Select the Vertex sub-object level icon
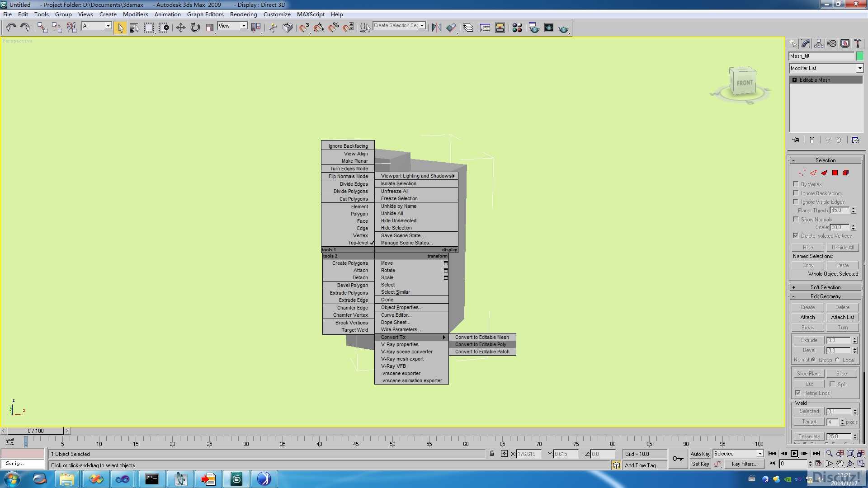Viewport: 868px width, 488px height. [x=802, y=173]
